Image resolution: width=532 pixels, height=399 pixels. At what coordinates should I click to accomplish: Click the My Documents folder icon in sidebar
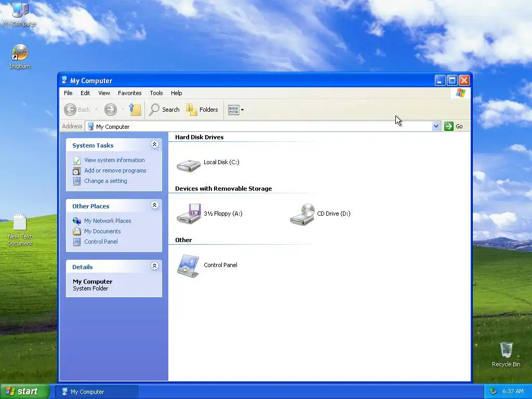[x=77, y=231]
